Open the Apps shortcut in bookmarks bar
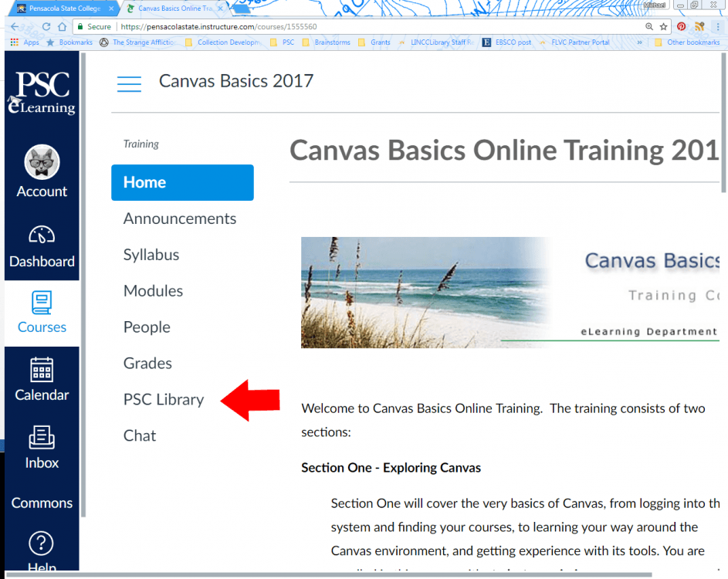Screen dimensions: 728x579 (25, 42)
